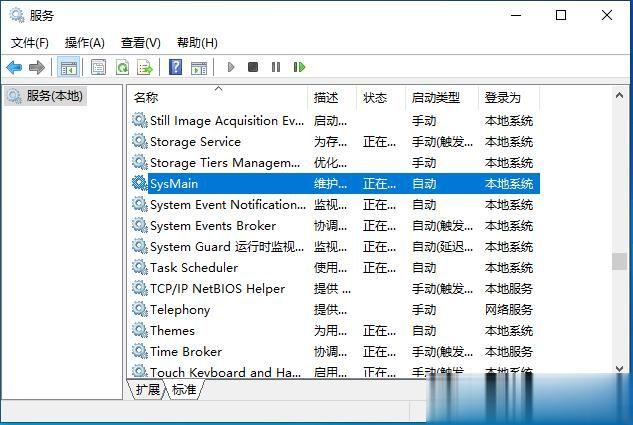Click 本地服务 login of TCP/IP NetBIOS Helper
Image resolution: width=633 pixels, height=425 pixels.
pyautogui.click(x=509, y=289)
